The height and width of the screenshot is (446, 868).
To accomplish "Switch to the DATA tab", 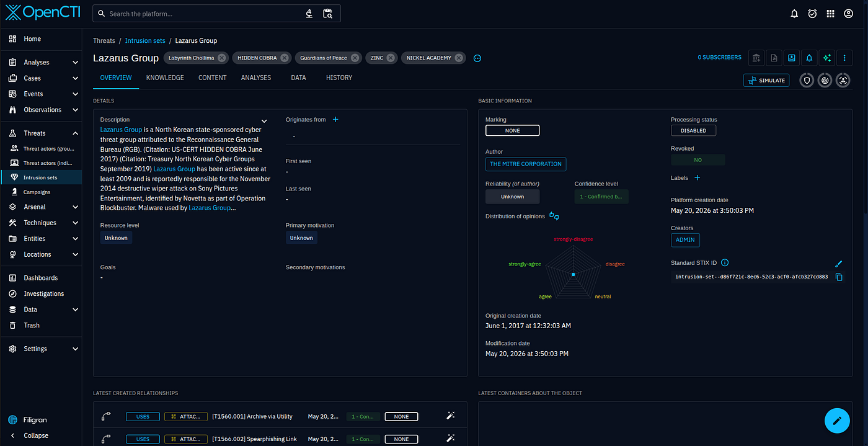I will click(x=298, y=78).
